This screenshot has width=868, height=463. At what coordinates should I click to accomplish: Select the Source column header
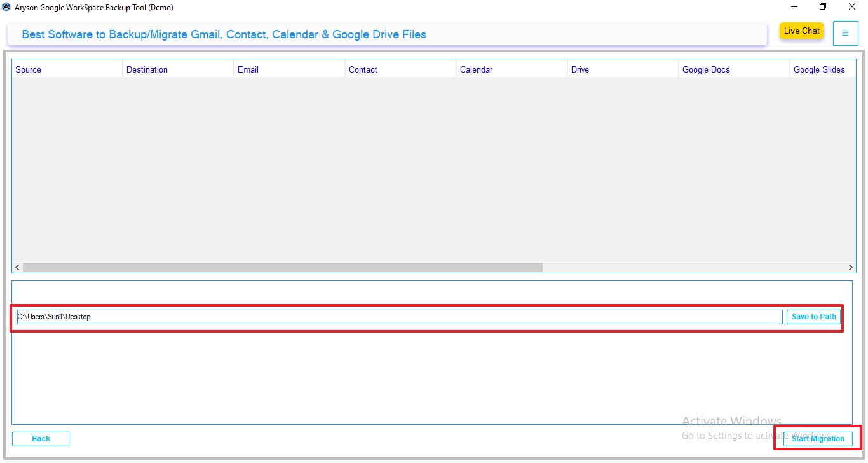coord(67,69)
